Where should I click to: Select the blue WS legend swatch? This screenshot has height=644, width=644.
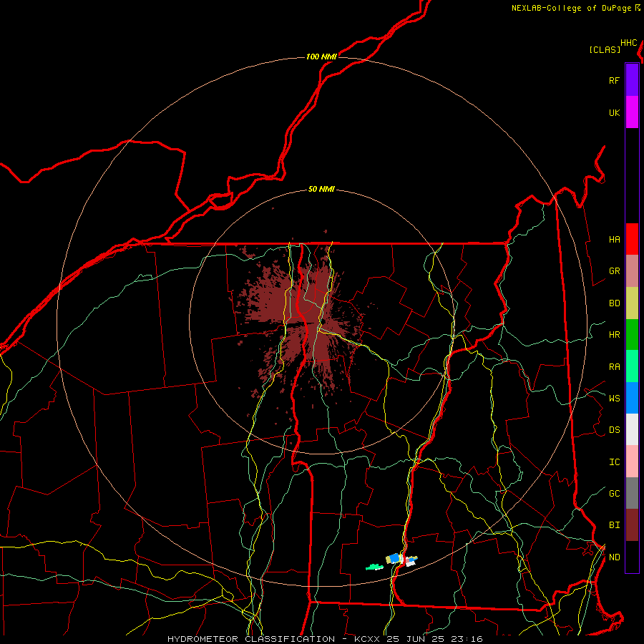(x=632, y=398)
